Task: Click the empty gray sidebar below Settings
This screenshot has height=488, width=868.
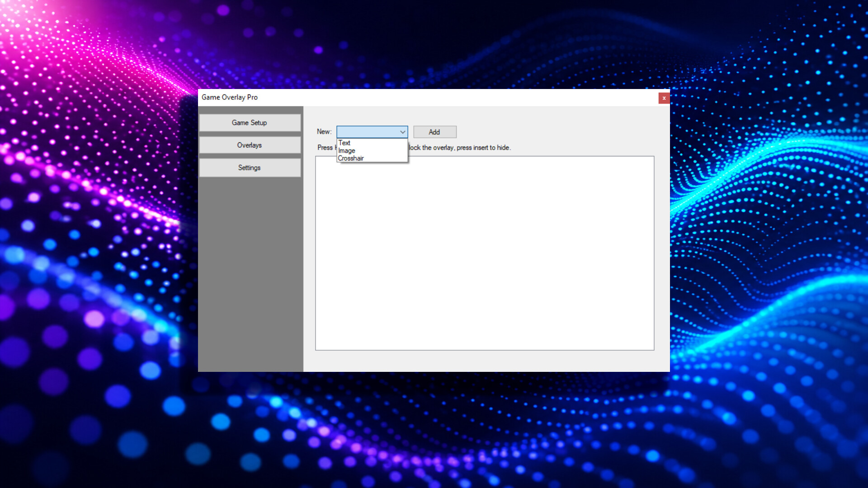Action: pyautogui.click(x=250, y=274)
